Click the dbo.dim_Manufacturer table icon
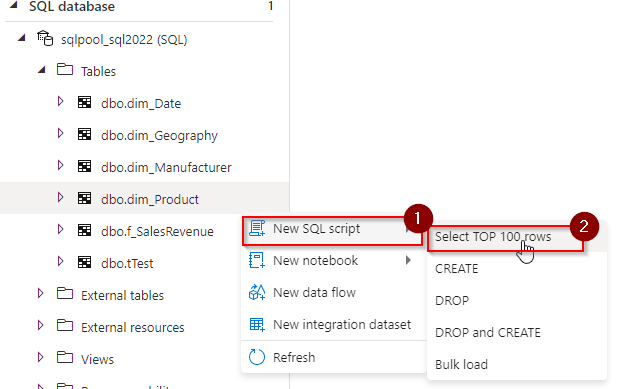 click(84, 166)
